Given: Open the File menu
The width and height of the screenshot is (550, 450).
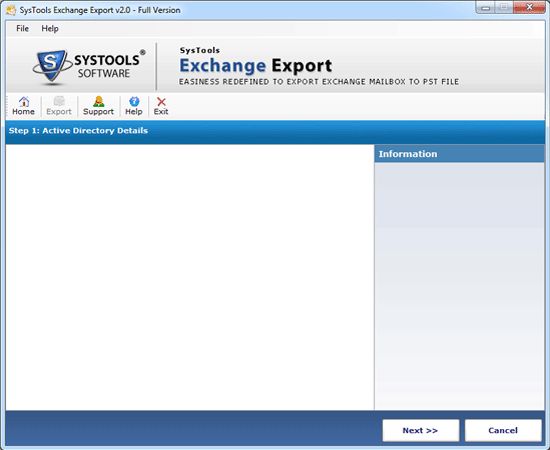Looking at the screenshot, I should coord(22,28).
